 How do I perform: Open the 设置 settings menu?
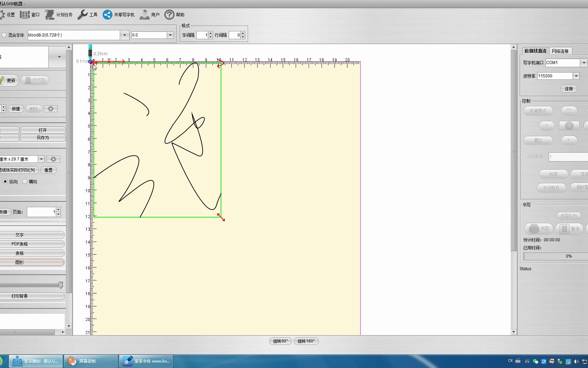tap(7, 15)
